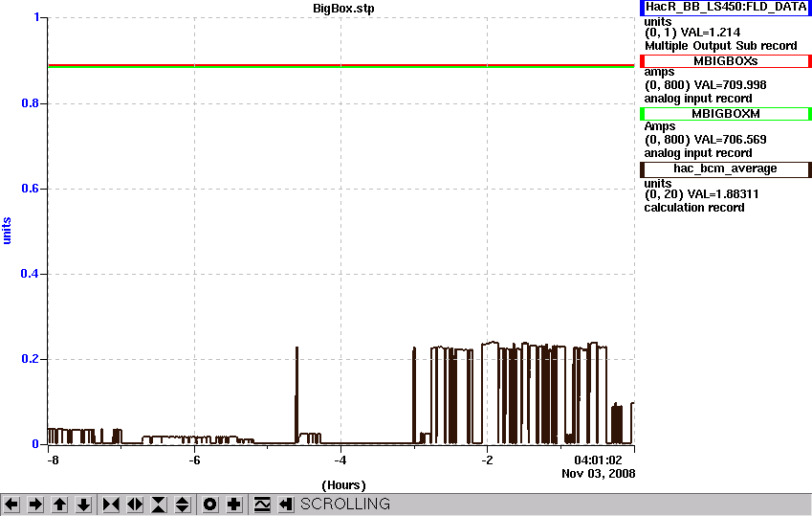Pan the graph down with the down arrow
The image size is (812, 516).
pos(83,505)
